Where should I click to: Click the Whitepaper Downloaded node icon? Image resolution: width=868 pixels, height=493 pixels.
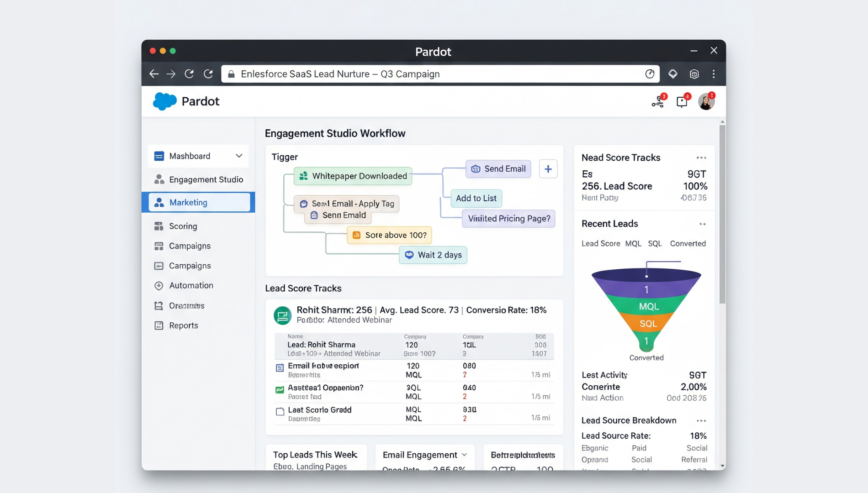303,176
